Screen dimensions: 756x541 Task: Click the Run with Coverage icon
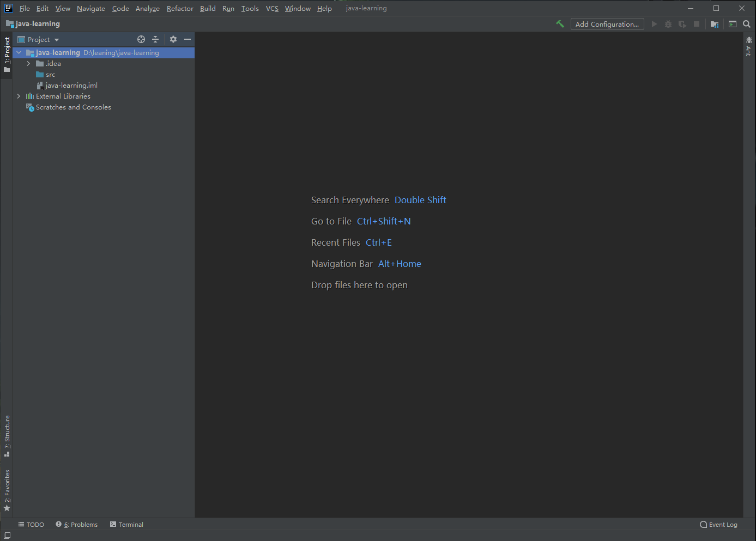tap(682, 24)
